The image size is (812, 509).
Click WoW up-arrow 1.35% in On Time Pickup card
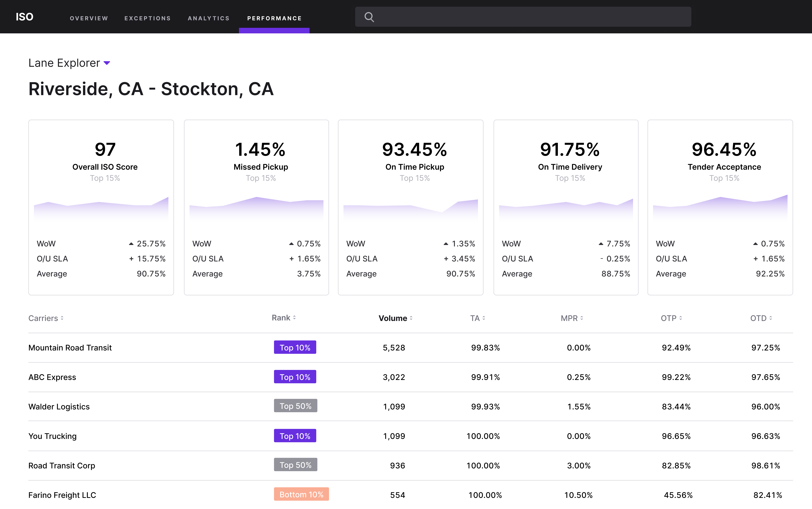tap(459, 244)
